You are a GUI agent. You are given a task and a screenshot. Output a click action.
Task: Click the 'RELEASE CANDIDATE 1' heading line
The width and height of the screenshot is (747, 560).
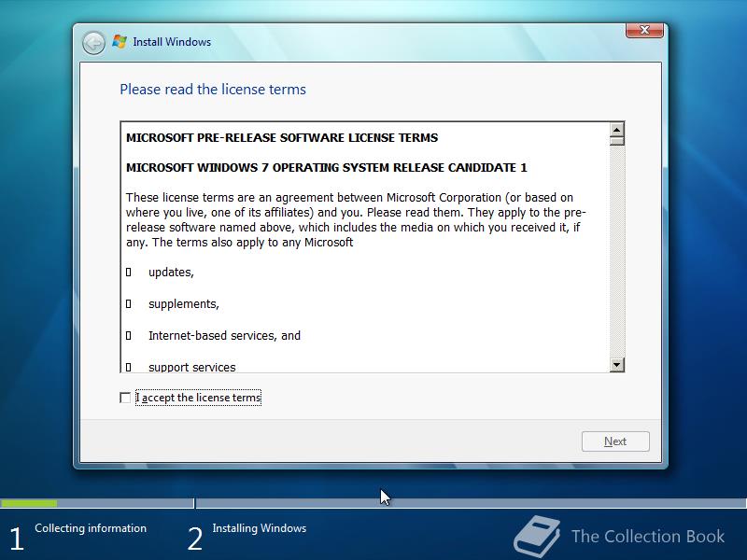point(326,168)
